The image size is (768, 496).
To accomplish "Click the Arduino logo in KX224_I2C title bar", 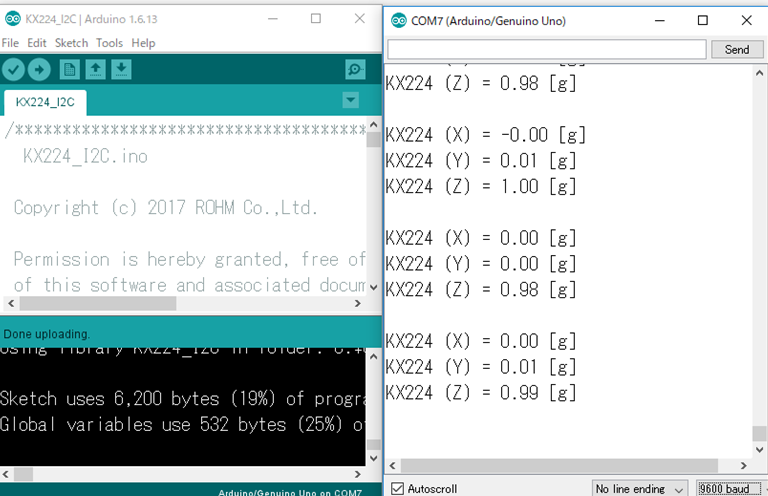I will [x=12, y=19].
